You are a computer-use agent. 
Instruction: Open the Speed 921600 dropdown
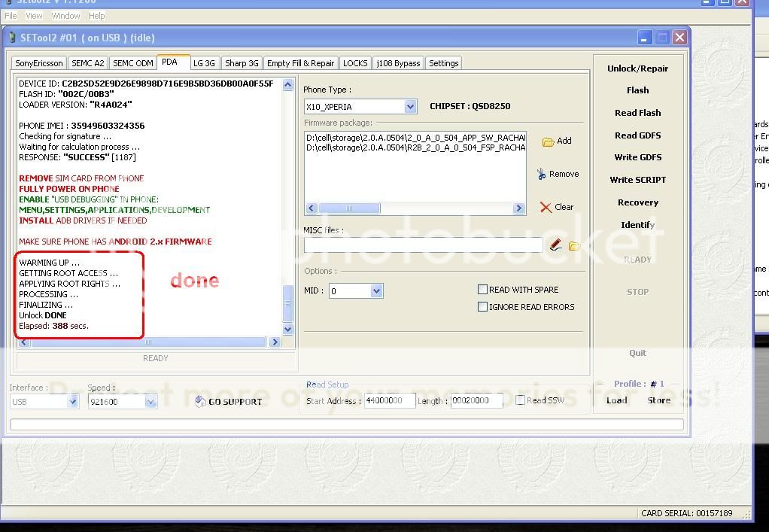point(150,402)
